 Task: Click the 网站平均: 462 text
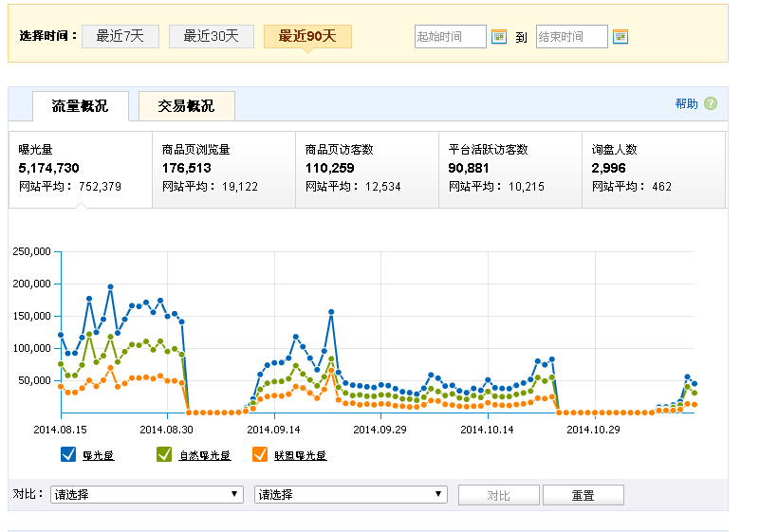point(631,187)
